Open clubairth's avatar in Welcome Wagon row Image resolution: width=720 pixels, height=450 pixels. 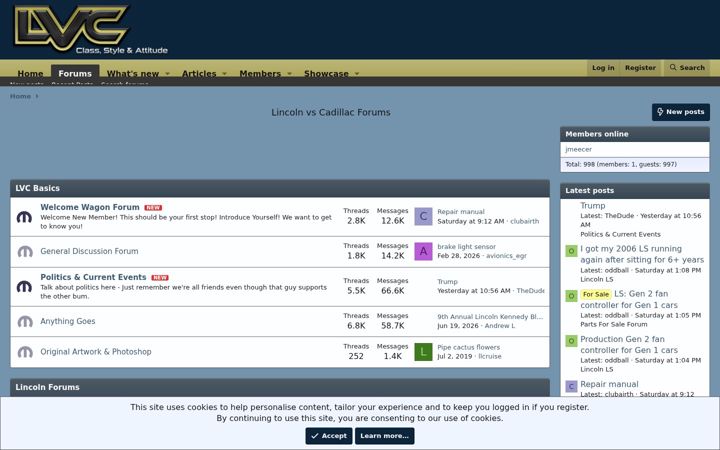423,216
